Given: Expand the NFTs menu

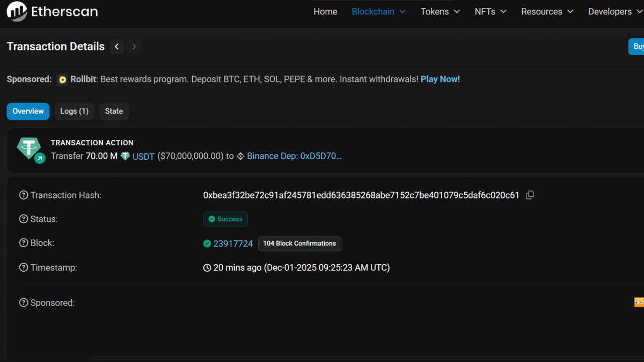Looking at the screenshot, I should [491, 11].
